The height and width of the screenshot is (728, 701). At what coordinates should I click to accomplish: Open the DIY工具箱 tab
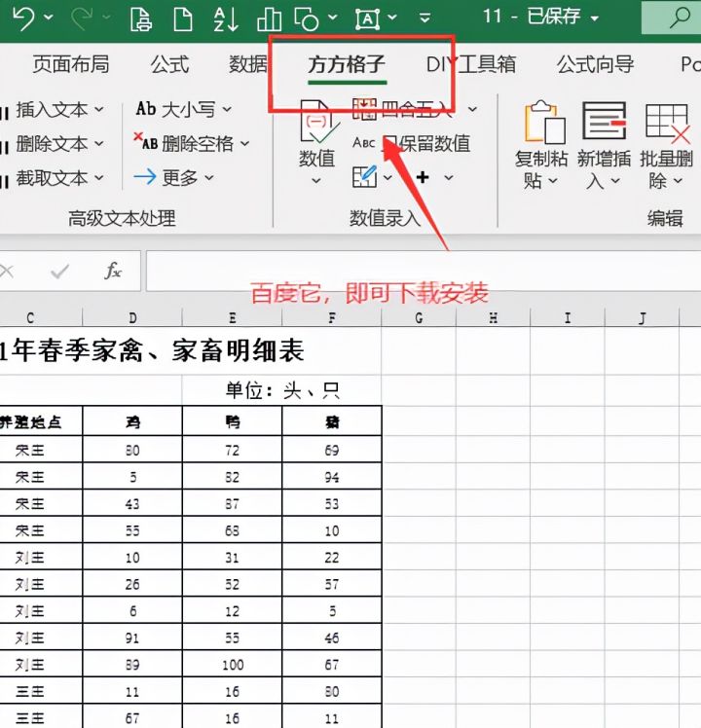(470, 64)
